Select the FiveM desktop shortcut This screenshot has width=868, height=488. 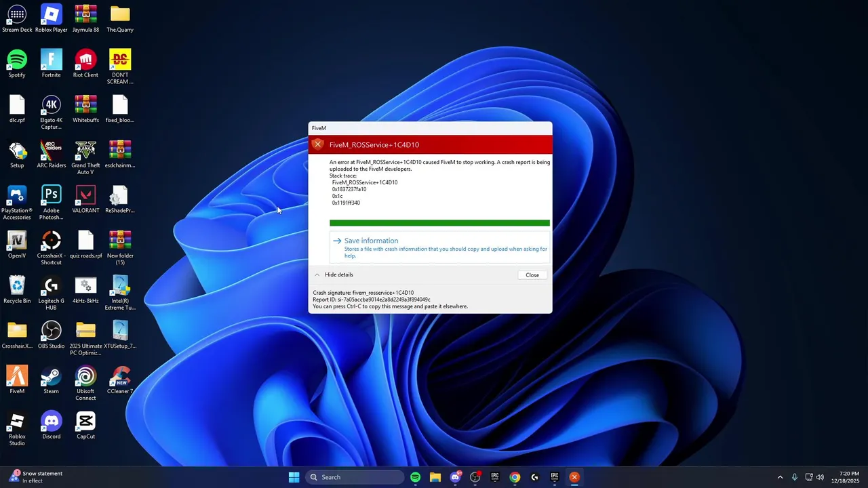point(17,380)
